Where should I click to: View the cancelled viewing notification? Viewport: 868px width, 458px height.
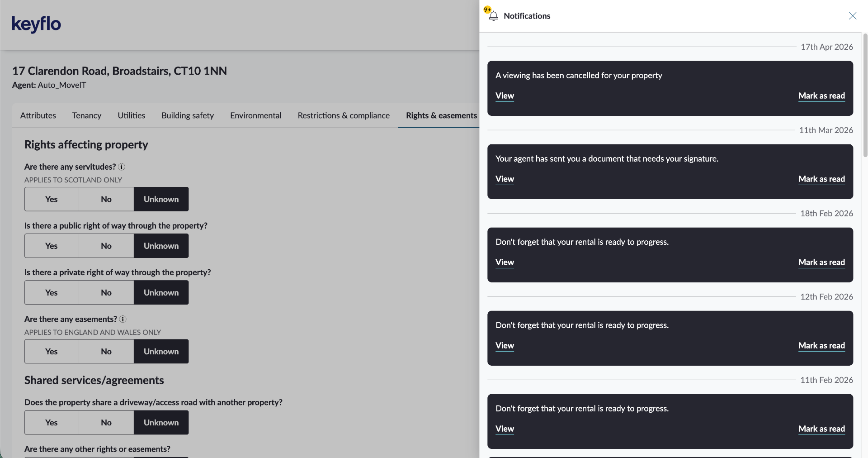pyautogui.click(x=505, y=96)
